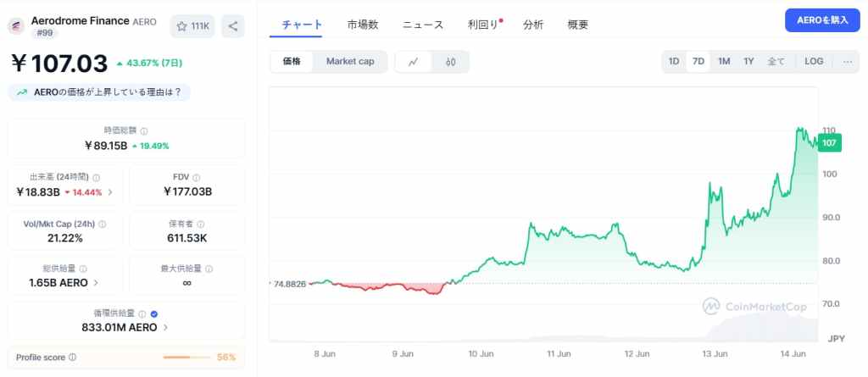Click the Profile score progress bar
The height and width of the screenshot is (377, 868).
tap(186, 358)
